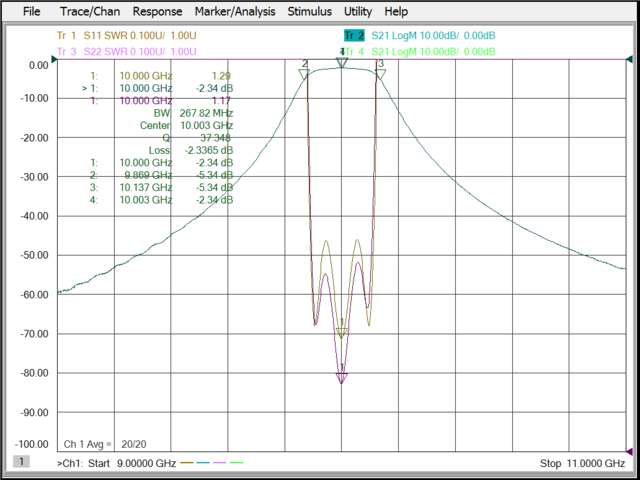The height and width of the screenshot is (480, 640).
Task: Click marker 2 triangle at 9.869 GHz
Action: 304,74
